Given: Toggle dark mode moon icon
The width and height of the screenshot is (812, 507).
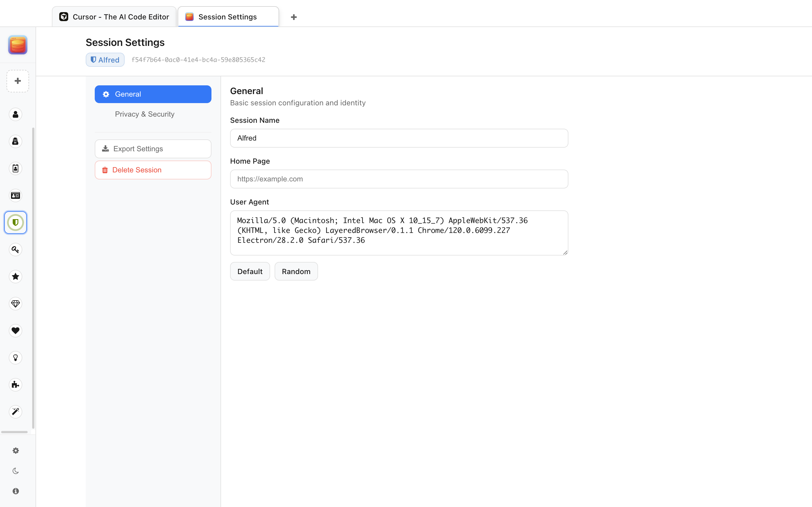Looking at the screenshot, I should point(16,471).
